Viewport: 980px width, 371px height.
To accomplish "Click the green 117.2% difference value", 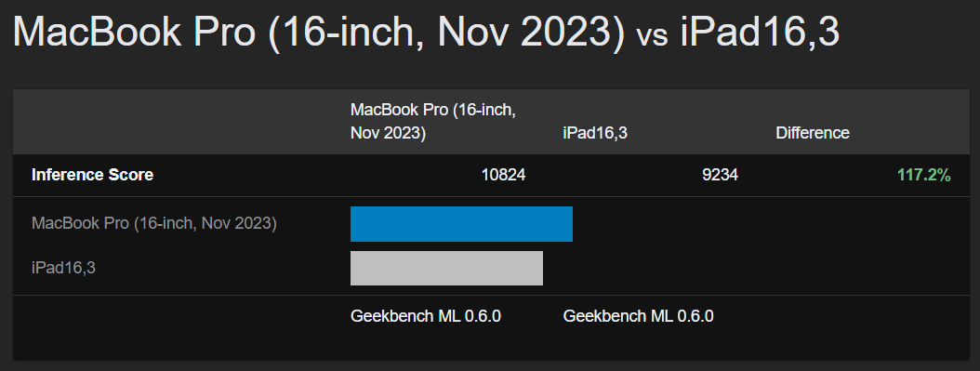I will pos(924,176).
